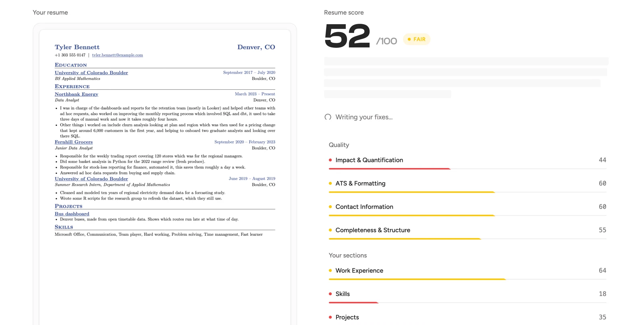
Task: Select the Projects label in the score list
Action: click(x=347, y=317)
